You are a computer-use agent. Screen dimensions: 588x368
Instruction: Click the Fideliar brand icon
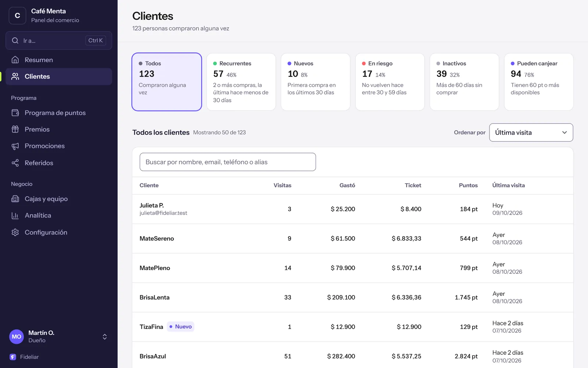[13, 357]
